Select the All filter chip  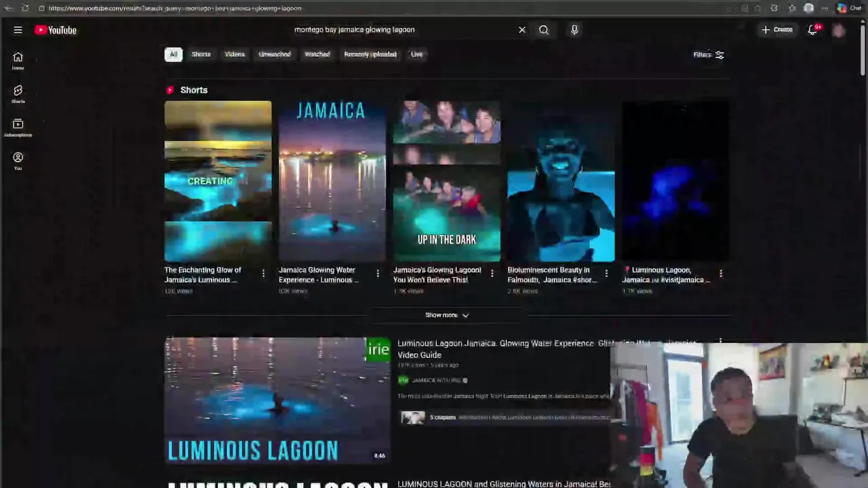pyautogui.click(x=174, y=54)
